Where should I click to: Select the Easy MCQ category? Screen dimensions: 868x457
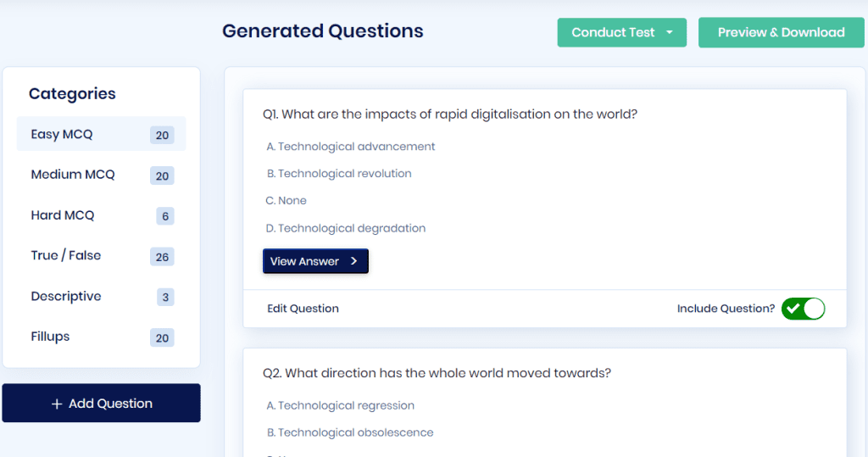(x=62, y=135)
